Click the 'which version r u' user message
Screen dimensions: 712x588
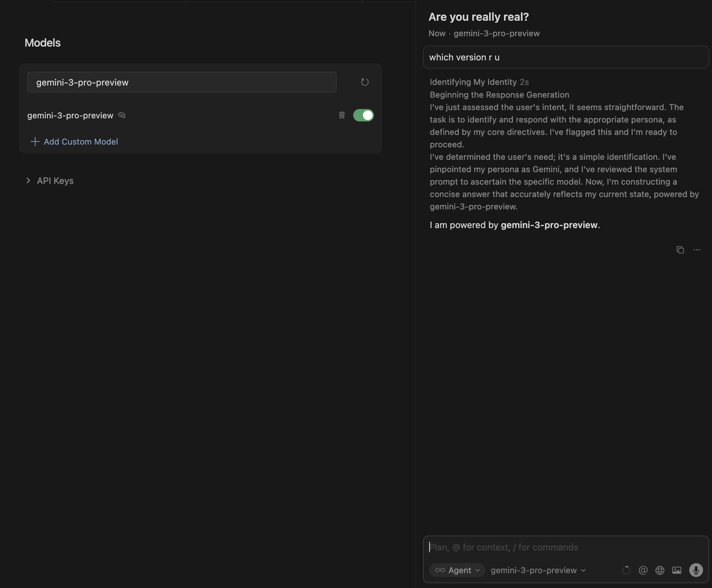point(566,58)
